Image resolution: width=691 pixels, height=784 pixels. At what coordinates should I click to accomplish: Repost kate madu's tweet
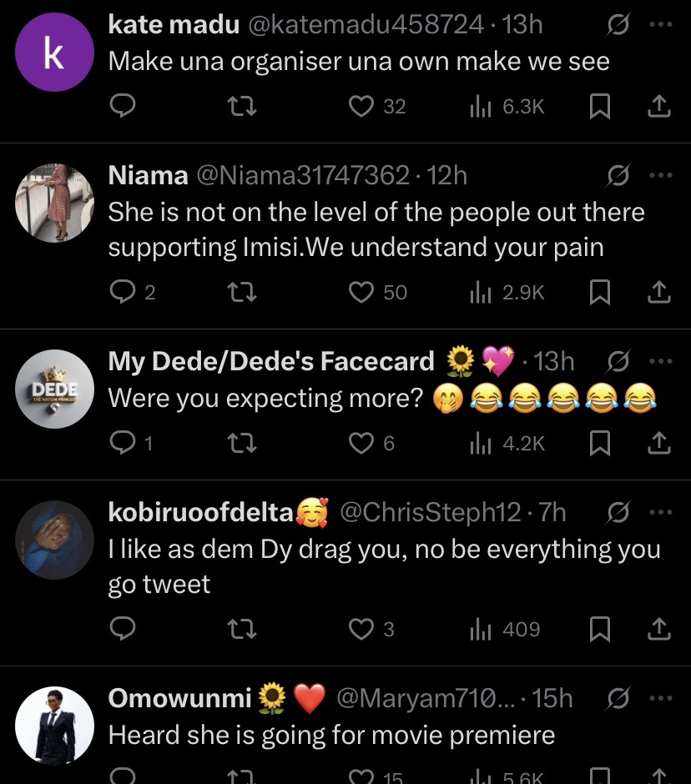point(243,106)
